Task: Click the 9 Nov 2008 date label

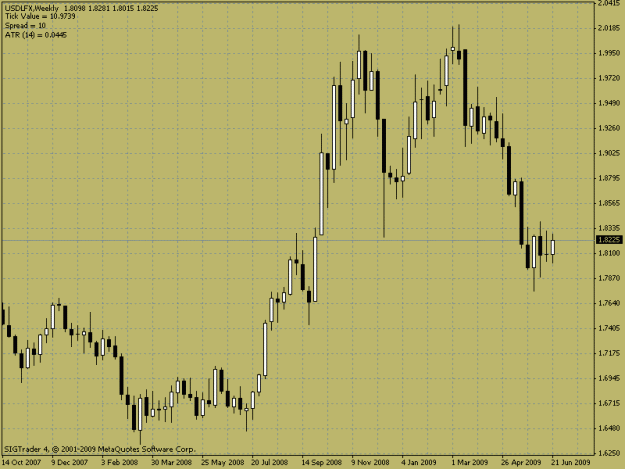Action: point(370,463)
